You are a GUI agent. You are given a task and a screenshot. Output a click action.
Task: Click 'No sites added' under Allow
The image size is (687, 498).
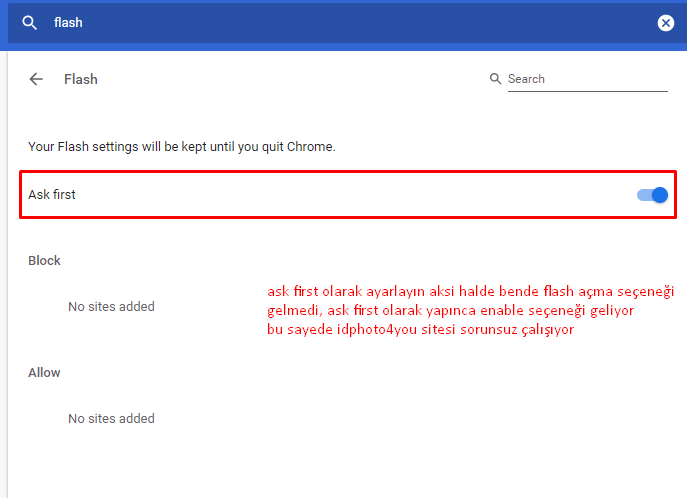[111, 419]
